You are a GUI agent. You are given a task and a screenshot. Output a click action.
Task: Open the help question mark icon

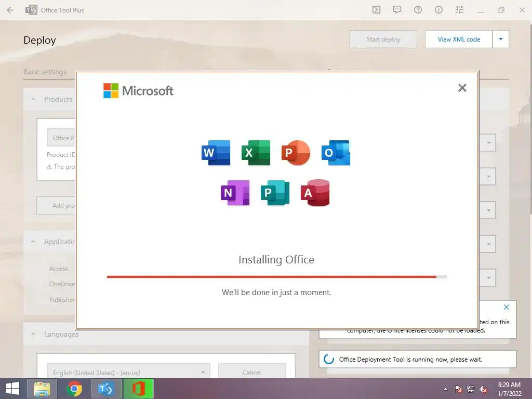pyautogui.click(x=418, y=10)
